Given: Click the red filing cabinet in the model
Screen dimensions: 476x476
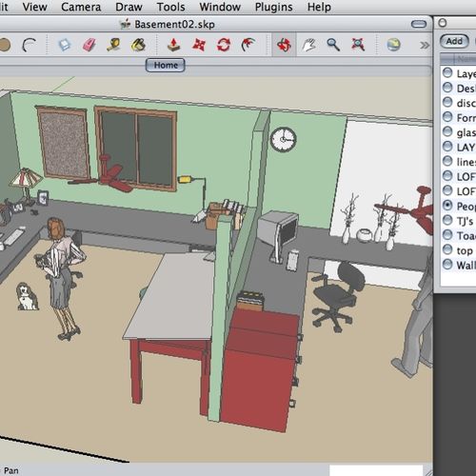Looking at the screenshot, I should pyautogui.click(x=259, y=368).
